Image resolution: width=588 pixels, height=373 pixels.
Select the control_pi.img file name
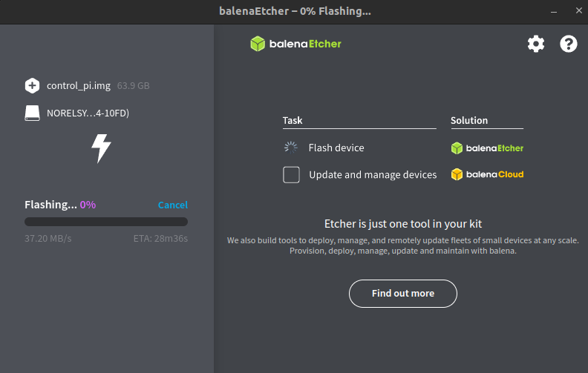pos(79,85)
